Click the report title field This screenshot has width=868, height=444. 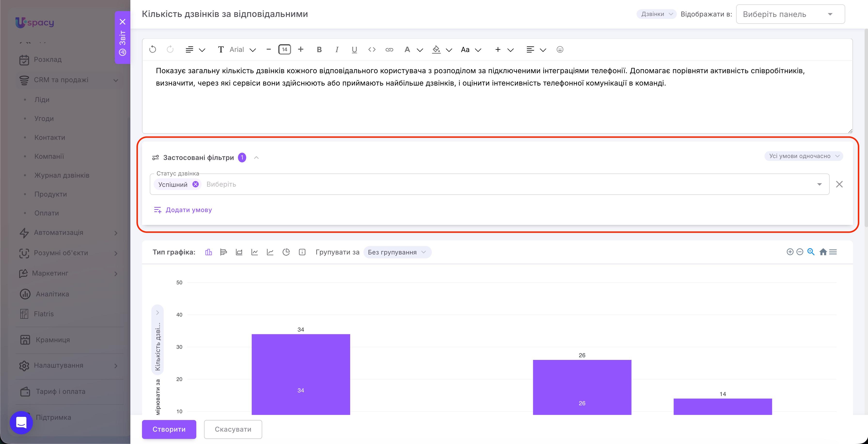225,14
